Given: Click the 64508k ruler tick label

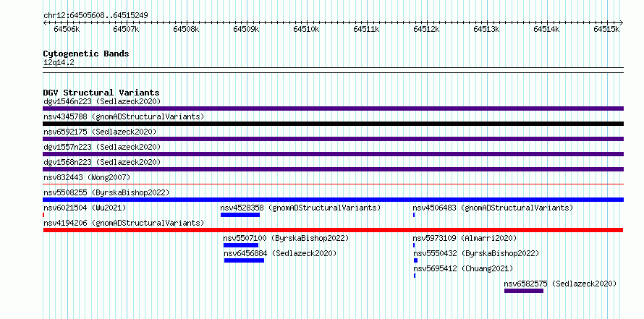Looking at the screenshot, I should (x=187, y=29).
